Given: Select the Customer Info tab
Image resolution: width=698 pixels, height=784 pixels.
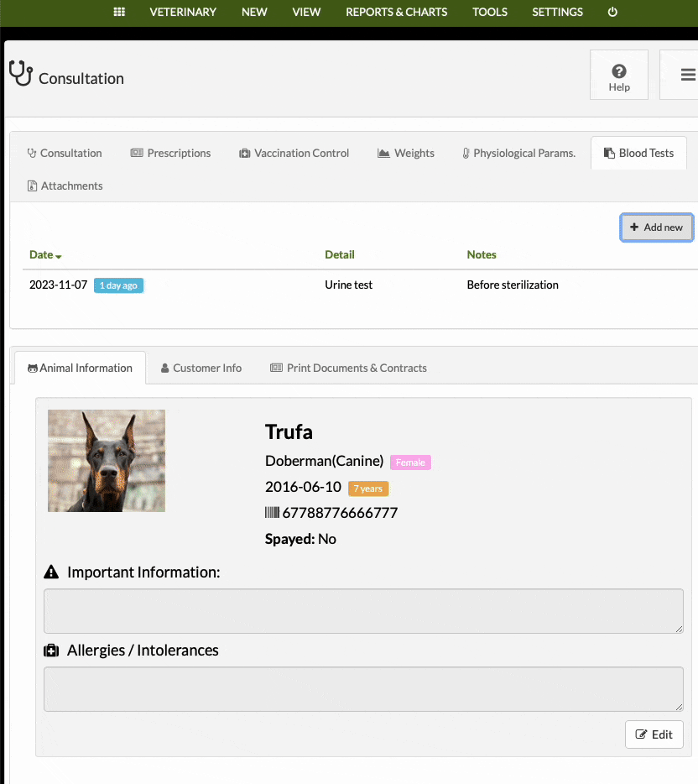Looking at the screenshot, I should pos(201,368).
